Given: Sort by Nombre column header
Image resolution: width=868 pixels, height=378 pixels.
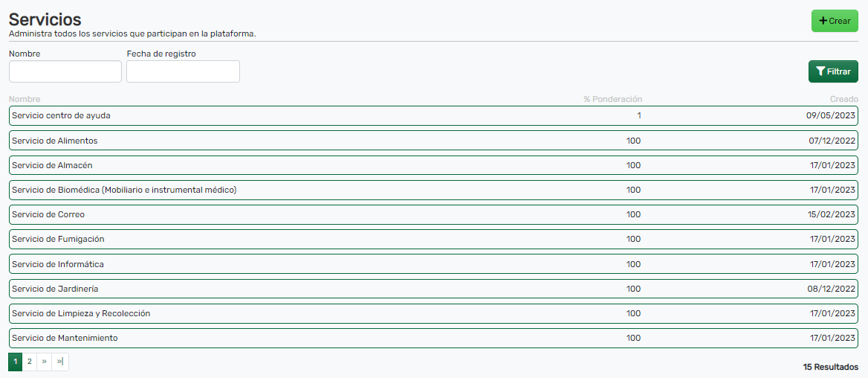Looking at the screenshot, I should click(25, 99).
